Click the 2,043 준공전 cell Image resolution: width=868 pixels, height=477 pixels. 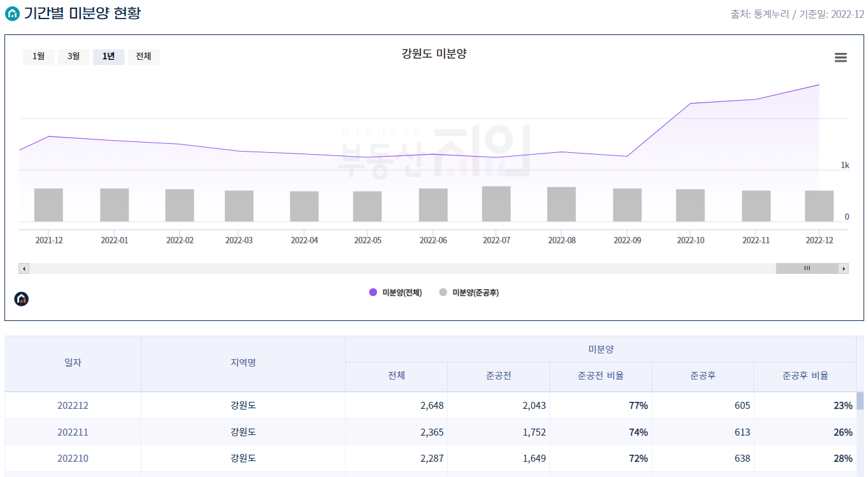[499, 405]
